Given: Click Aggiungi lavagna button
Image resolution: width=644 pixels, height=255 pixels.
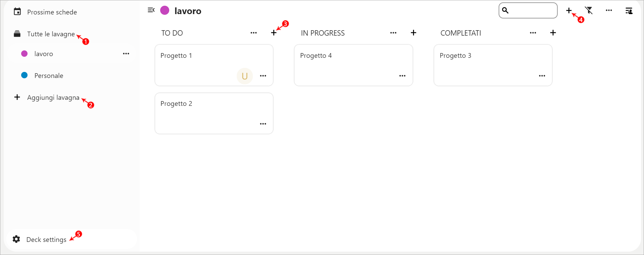Looking at the screenshot, I should (53, 97).
